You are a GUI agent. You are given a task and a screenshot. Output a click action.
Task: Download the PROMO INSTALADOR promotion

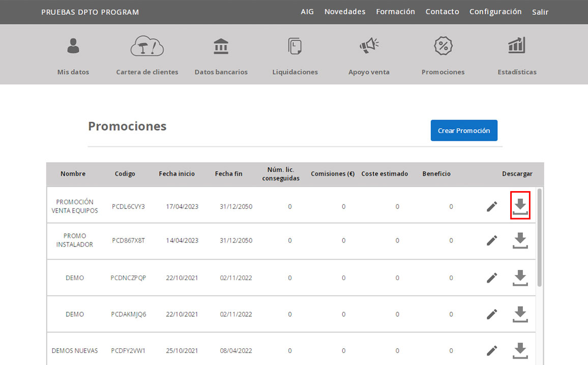(x=520, y=240)
